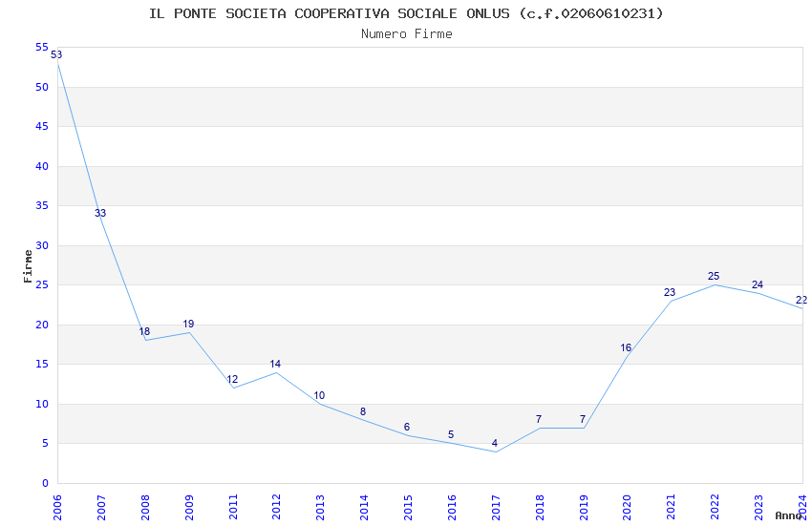Click the Numero Firme subtitle
This screenshot has width=812, height=525.
pyautogui.click(x=407, y=34)
